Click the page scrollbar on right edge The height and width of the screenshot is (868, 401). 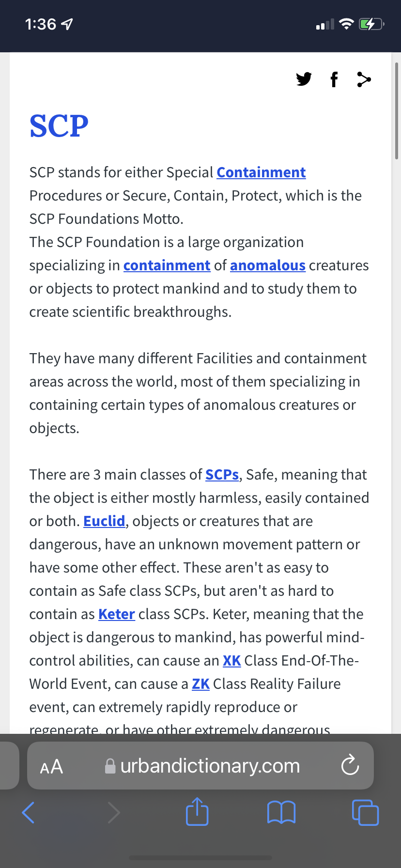click(397, 111)
